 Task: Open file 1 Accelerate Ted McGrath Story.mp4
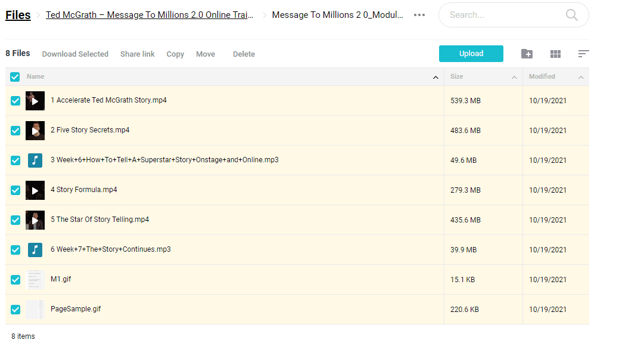pos(108,100)
